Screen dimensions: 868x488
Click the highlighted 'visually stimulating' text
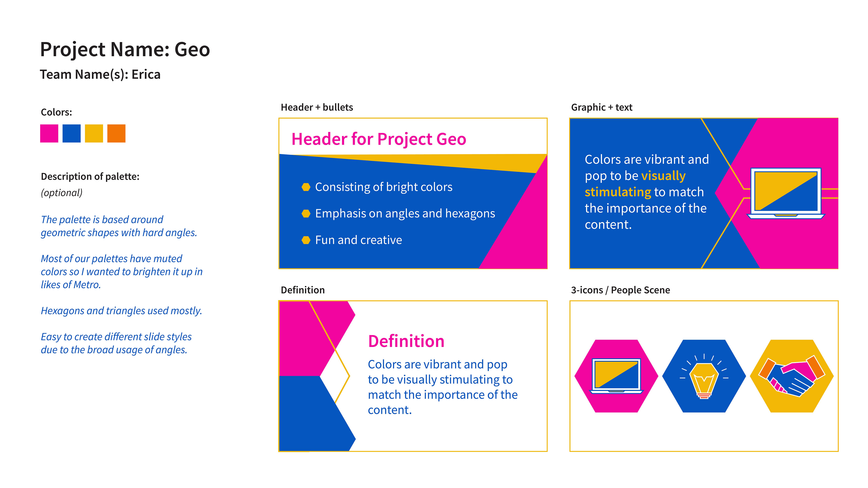pos(635,184)
